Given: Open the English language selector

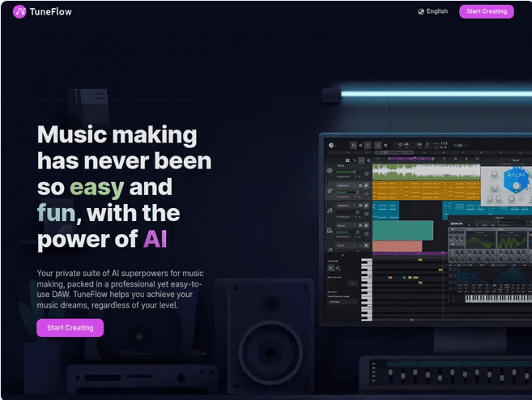Looking at the screenshot, I should (432, 11).
